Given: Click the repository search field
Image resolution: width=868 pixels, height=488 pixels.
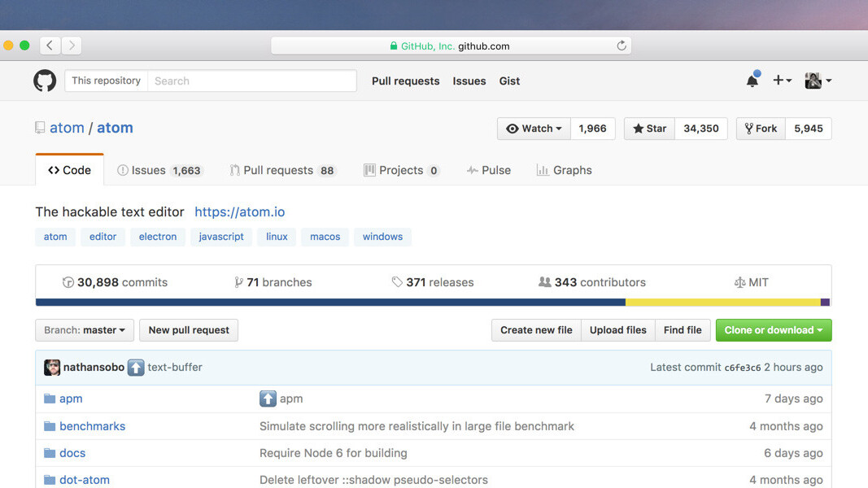Looking at the screenshot, I should pos(252,81).
